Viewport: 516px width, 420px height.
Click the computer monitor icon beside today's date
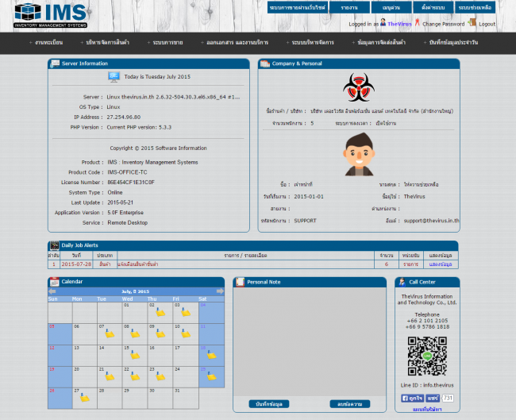click(114, 77)
